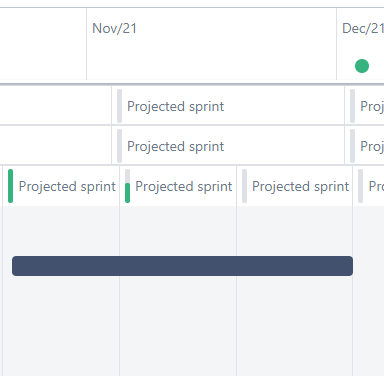Click the Dec/21 month header
Image resolution: width=384 pixels, height=376 pixels.
click(x=363, y=28)
